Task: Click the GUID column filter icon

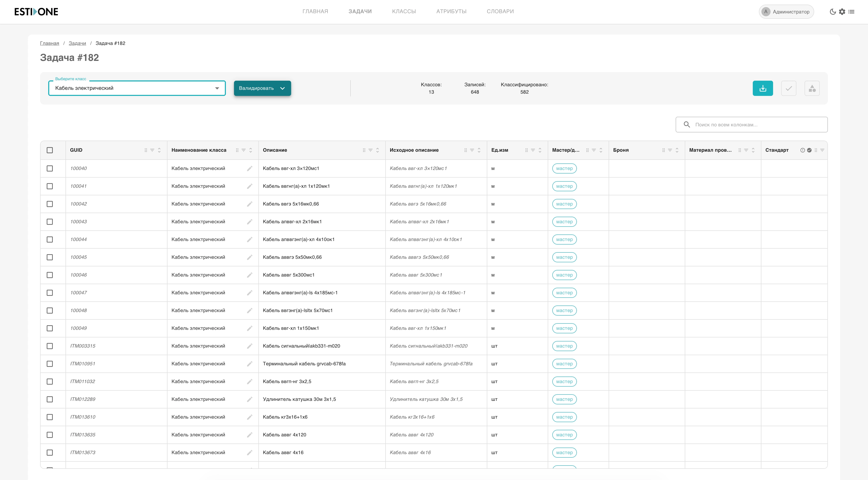Action: (x=152, y=150)
